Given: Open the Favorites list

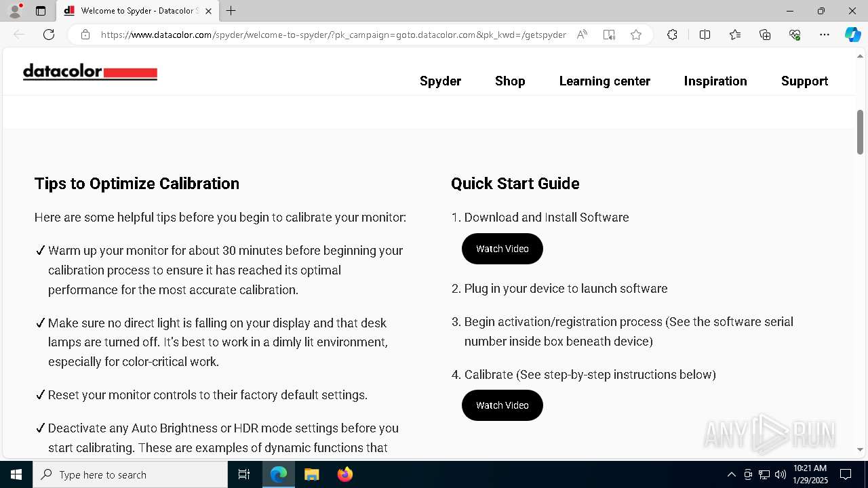Looking at the screenshot, I should tap(735, 35).
